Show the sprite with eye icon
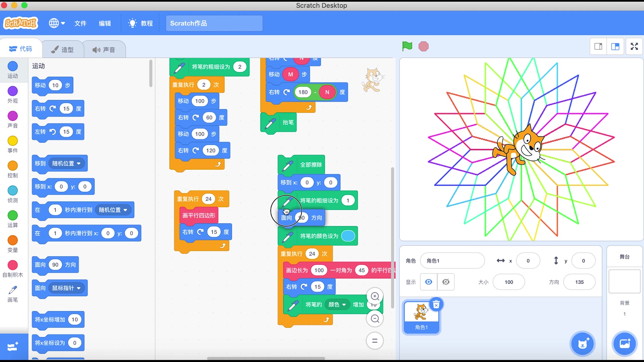 coord(429,282)
